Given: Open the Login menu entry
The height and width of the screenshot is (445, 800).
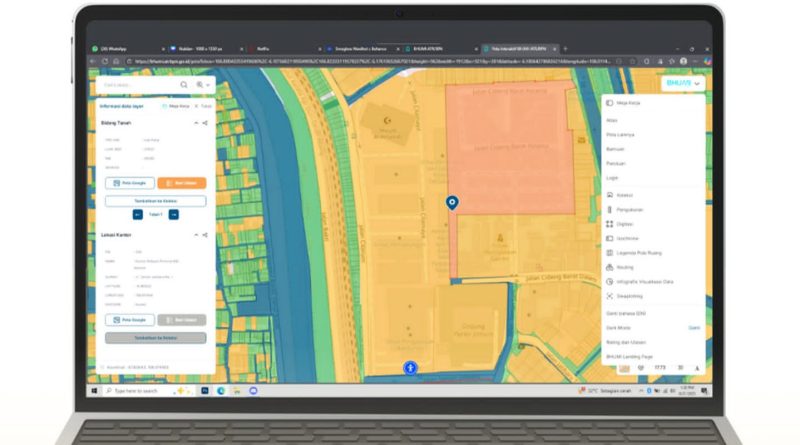Looking at the screenshot, I should click(x=612, y=177).
